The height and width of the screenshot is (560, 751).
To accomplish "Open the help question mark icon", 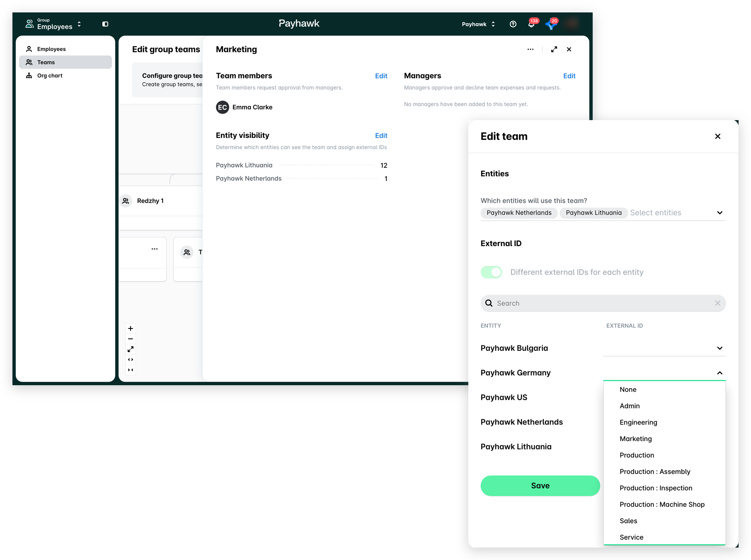I will (513, 24).
